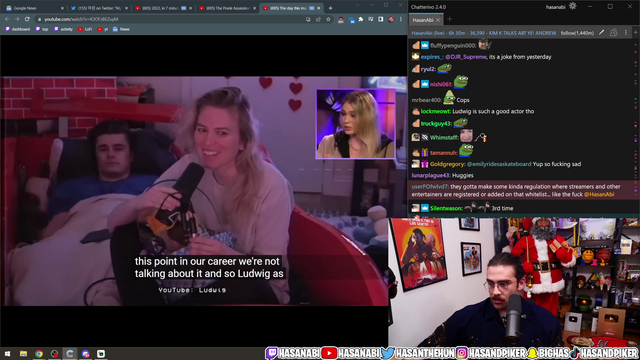Open the Chrome profile avatar
The height and width of the screenshot is (360, 640).
pos(391,19)
